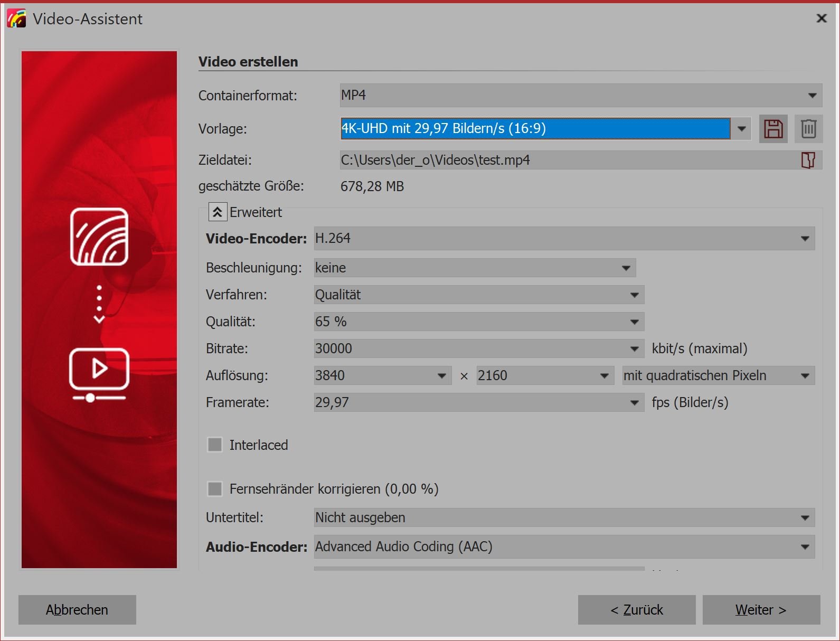Cancel with the Abbrechen button
Screen dimensions: 840x641
pos(77,610)
